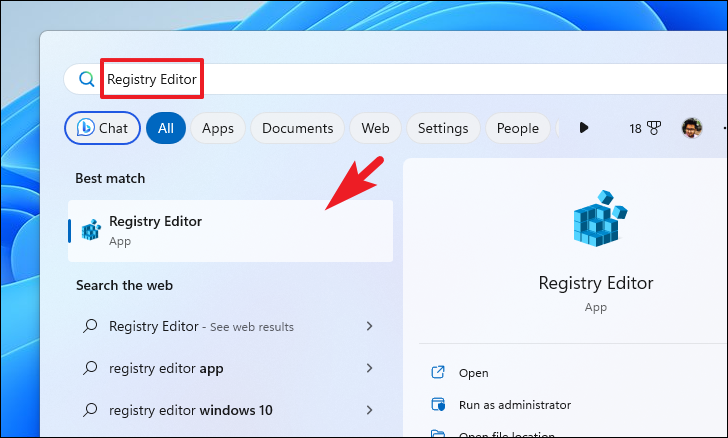
Task: Click the search icon beside 'registry editor windows 10'
Action: pos(90,410)
